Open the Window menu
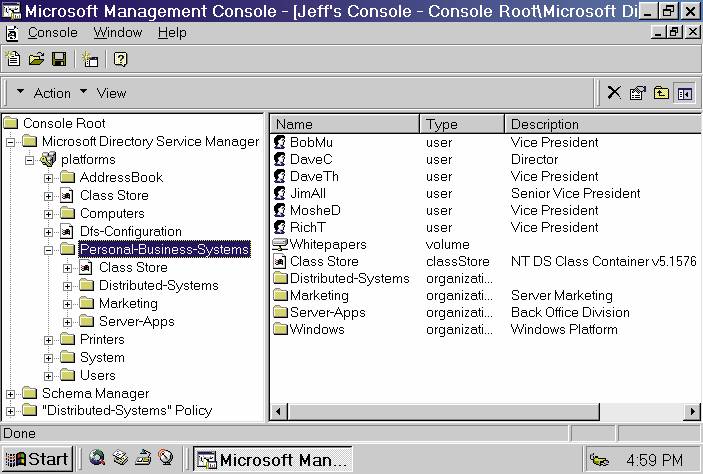Image resolution: width=703 pixels, height=474 pixels. point(117,33)
